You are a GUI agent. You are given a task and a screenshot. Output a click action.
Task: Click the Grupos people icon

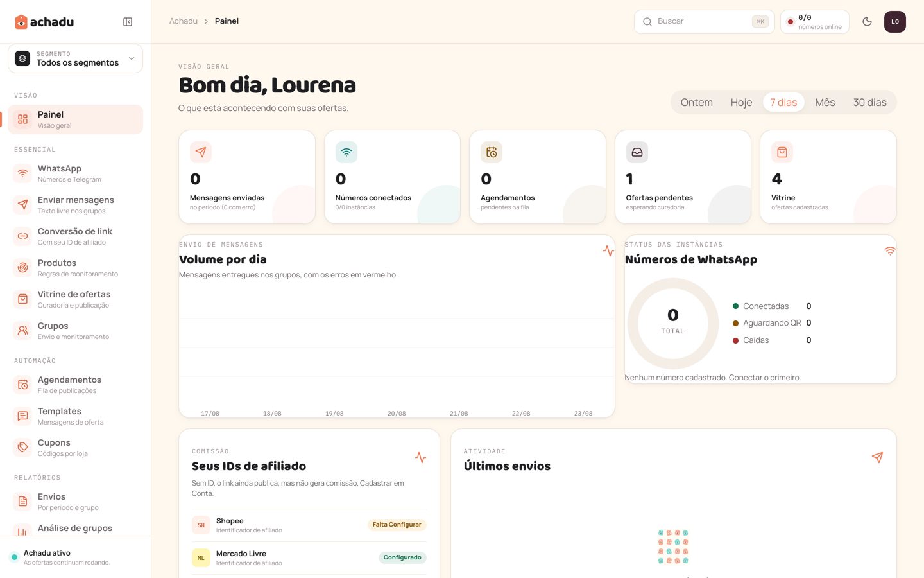click(23, 331)
